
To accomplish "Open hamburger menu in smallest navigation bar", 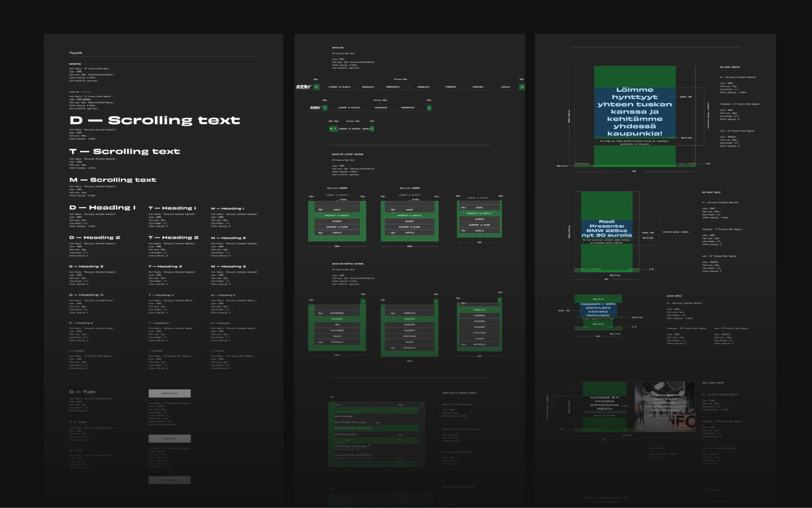I will pyautogui.click(x=372, y=129).
